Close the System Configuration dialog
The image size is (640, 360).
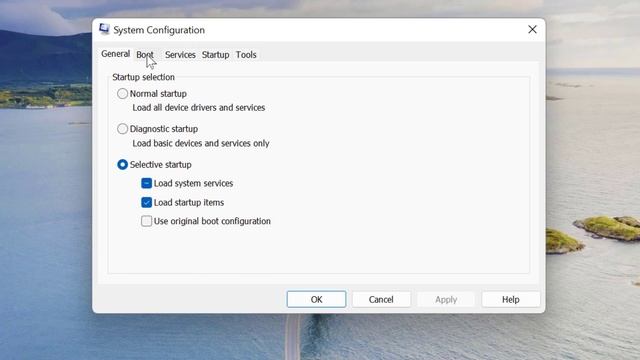[532, 29]
